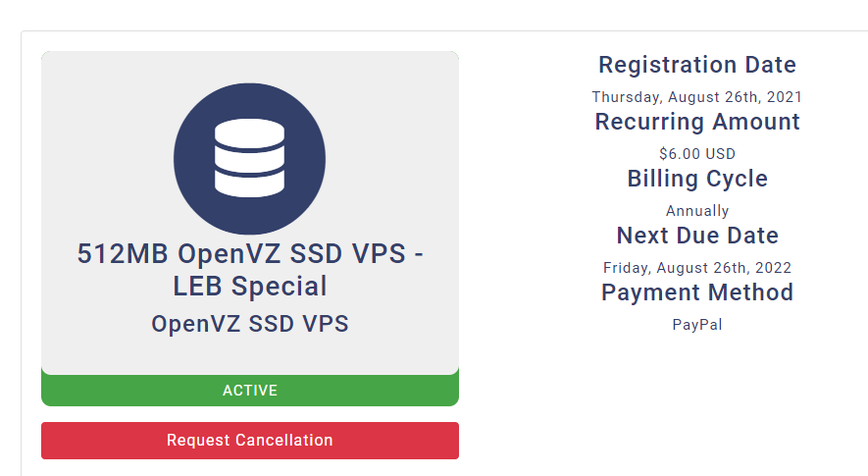Click the $6.00 USD amount

(697, 153)
